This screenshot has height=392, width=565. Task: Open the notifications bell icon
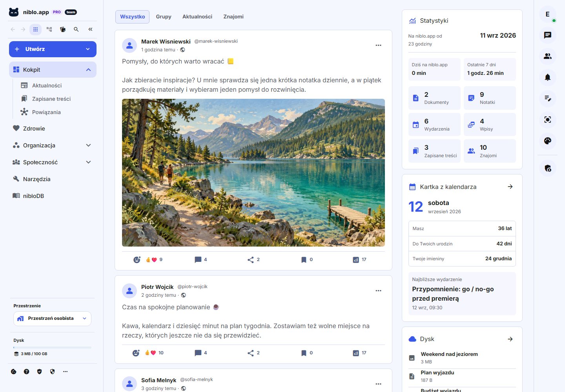click(x=548, y=77)
